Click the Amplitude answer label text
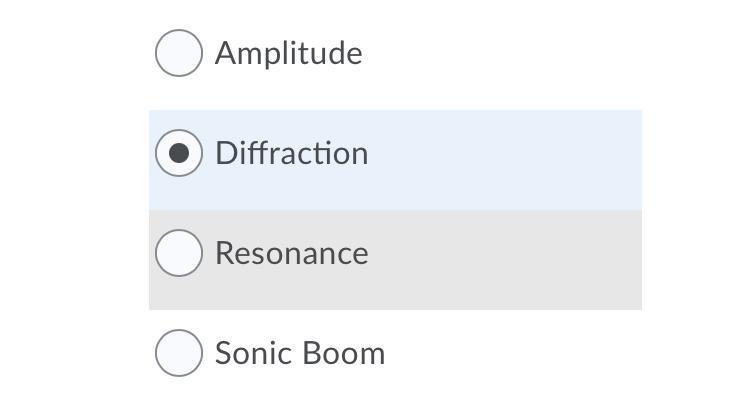The height and width of the screenshot is (410, 750). 288,53
